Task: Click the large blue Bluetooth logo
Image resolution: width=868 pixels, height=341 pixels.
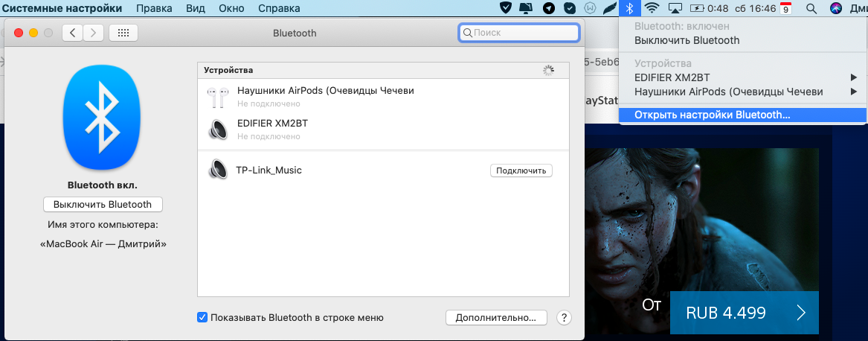Action: pos(100,116)
